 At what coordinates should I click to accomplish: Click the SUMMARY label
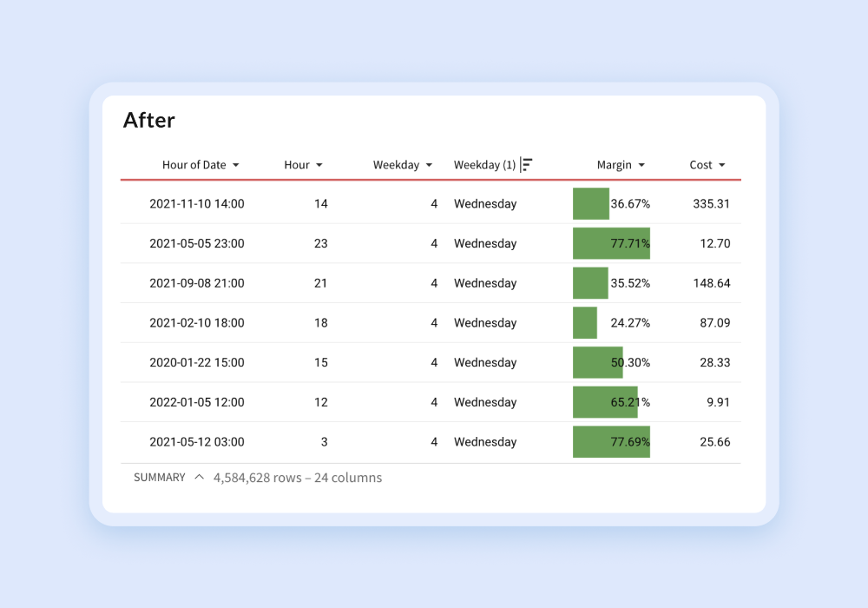pos(159,477)
